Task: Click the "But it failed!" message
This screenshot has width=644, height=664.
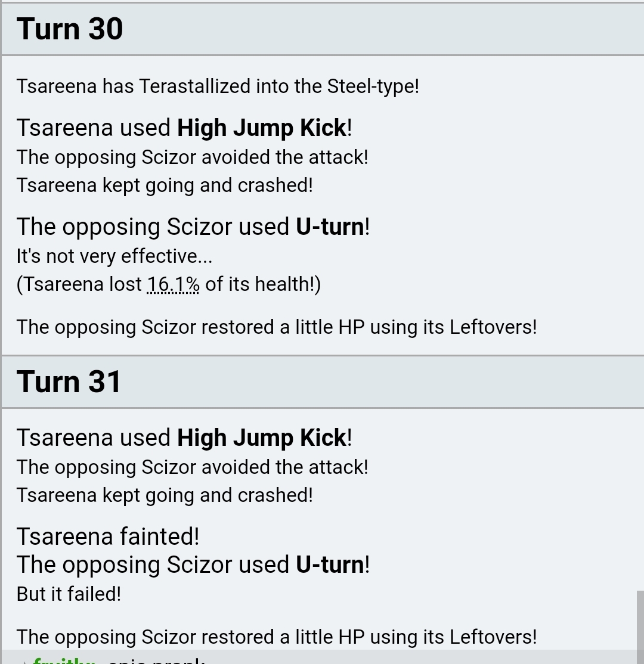Action: click(69, 594)
